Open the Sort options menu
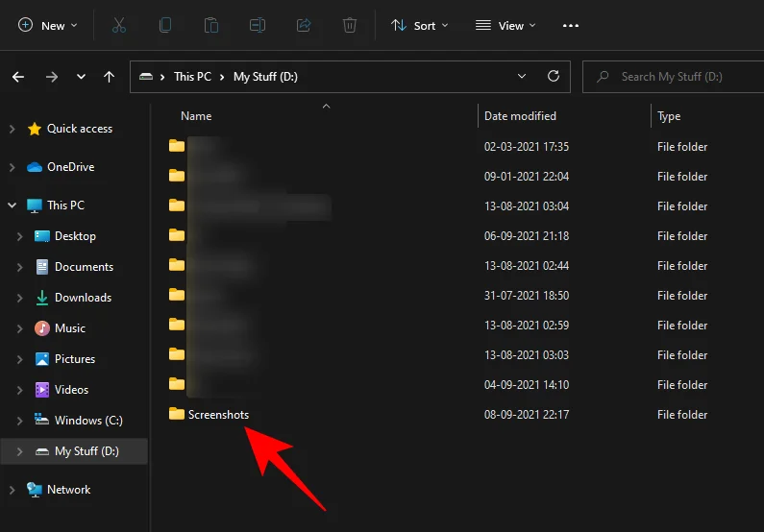Image resolution: width=764 pixels, height=532 pixels. click(419, 25)
